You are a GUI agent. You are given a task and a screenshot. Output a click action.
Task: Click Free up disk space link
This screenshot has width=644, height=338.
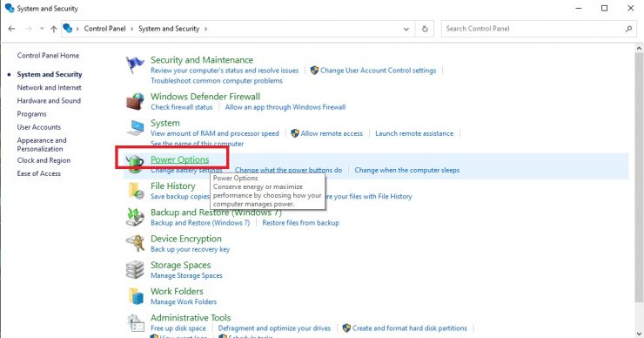pos(178,328)
